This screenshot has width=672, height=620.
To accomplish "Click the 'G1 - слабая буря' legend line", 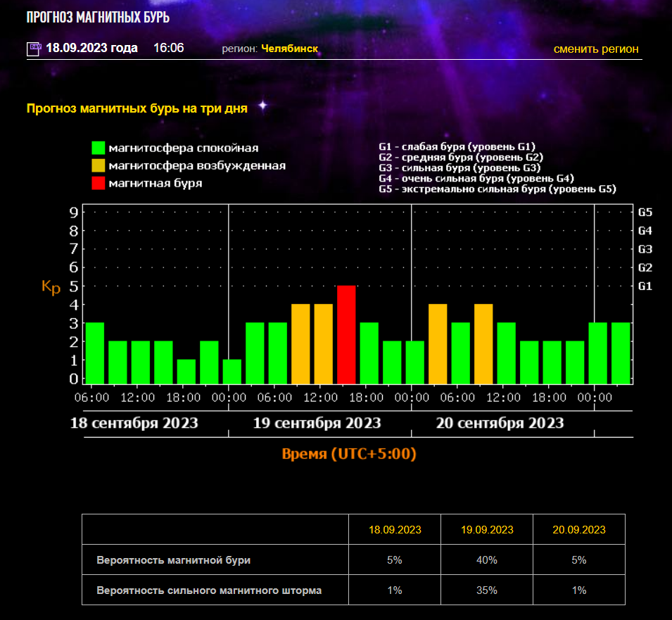I will pos(457,146).
